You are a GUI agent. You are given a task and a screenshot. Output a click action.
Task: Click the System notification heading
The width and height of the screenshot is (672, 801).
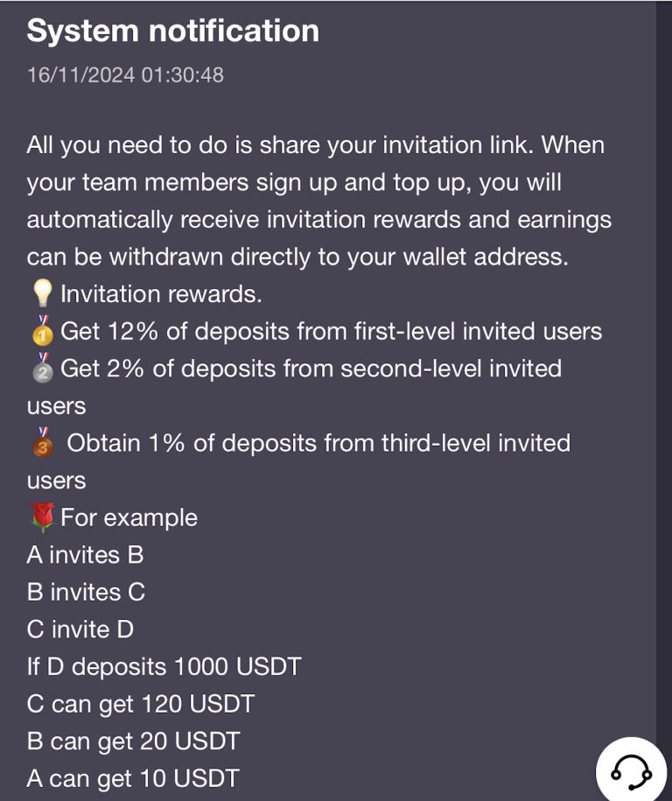[172, 31]
